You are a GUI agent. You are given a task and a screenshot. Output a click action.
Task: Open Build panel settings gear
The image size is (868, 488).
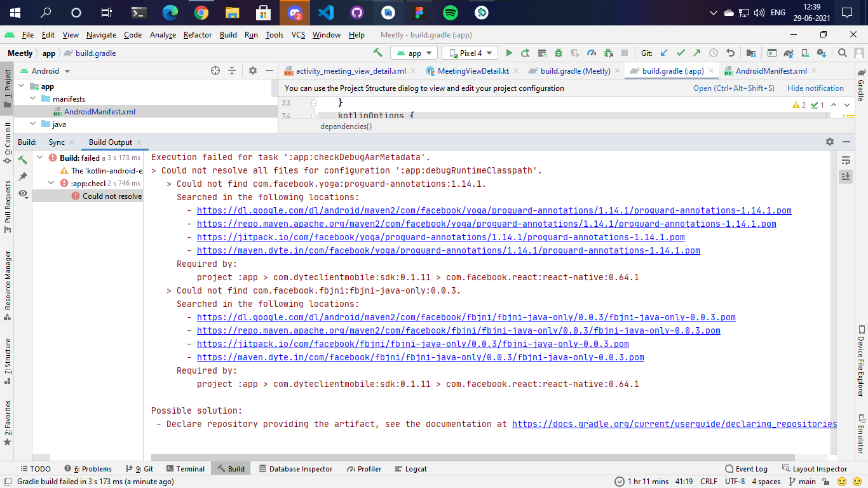[x=829, y=142]
